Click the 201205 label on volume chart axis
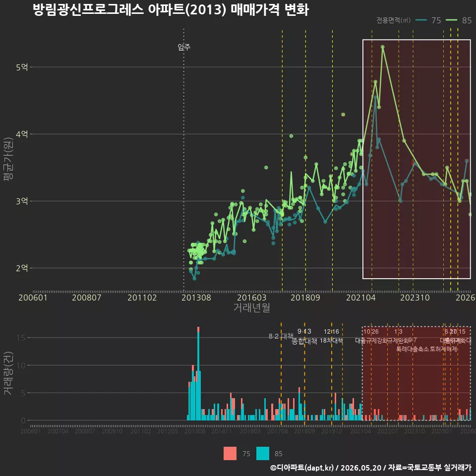 [x=168, y=431]
